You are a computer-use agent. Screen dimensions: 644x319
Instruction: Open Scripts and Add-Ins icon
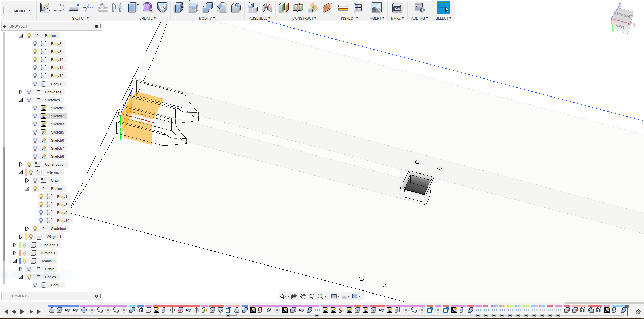(x=419, y=8)
